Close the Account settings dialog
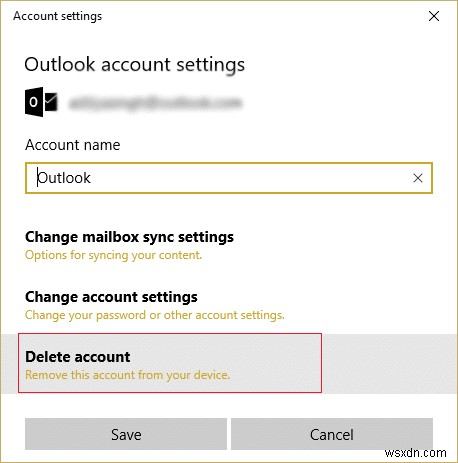 pos(434,16)
